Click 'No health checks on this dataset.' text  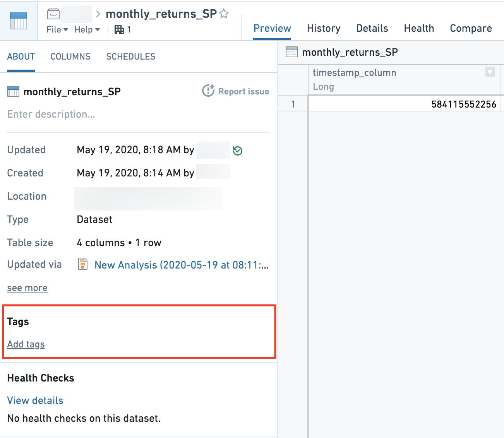coord(84,418)
